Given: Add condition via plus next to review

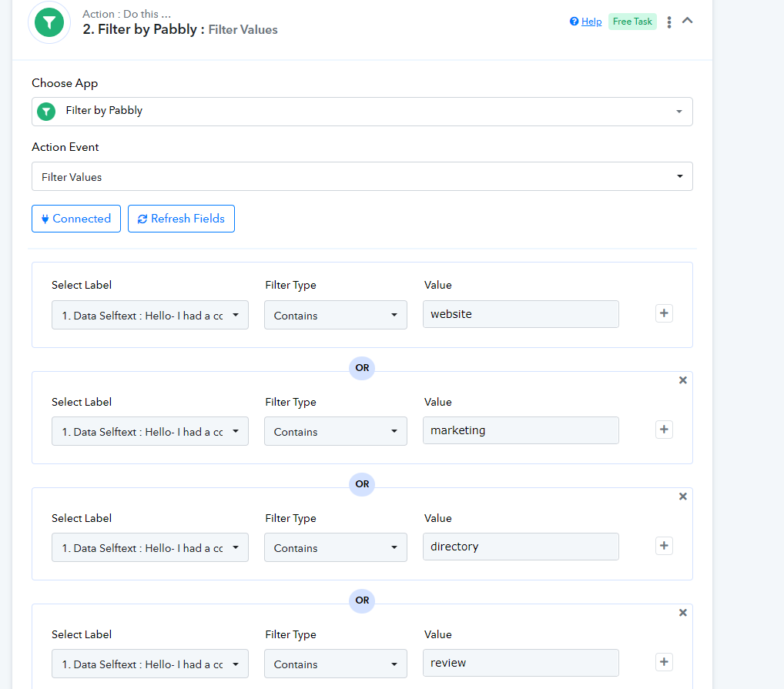Looking at the screenshot, I should (x=664, y=662).
